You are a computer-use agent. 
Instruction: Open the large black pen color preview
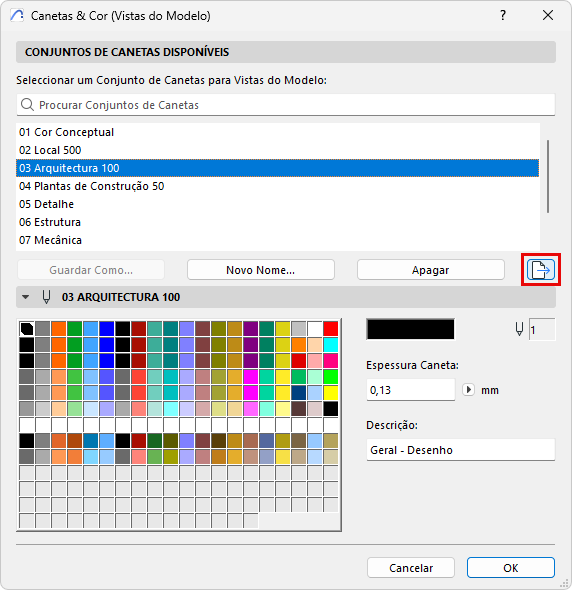pyautogui.click(x=410, y=329)
